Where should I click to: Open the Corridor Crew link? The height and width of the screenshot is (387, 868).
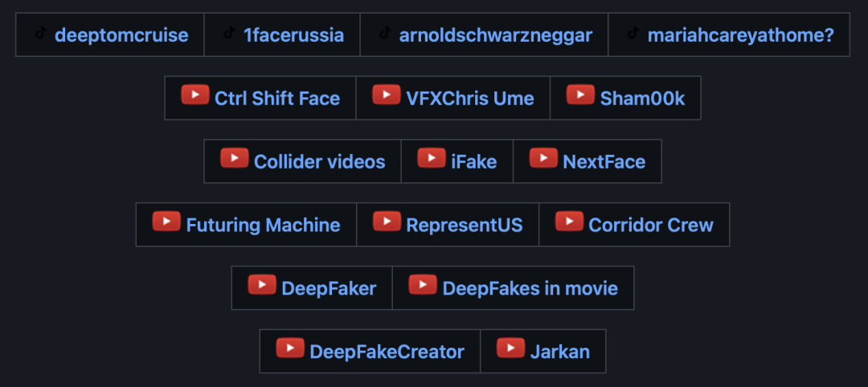[651, 225]
